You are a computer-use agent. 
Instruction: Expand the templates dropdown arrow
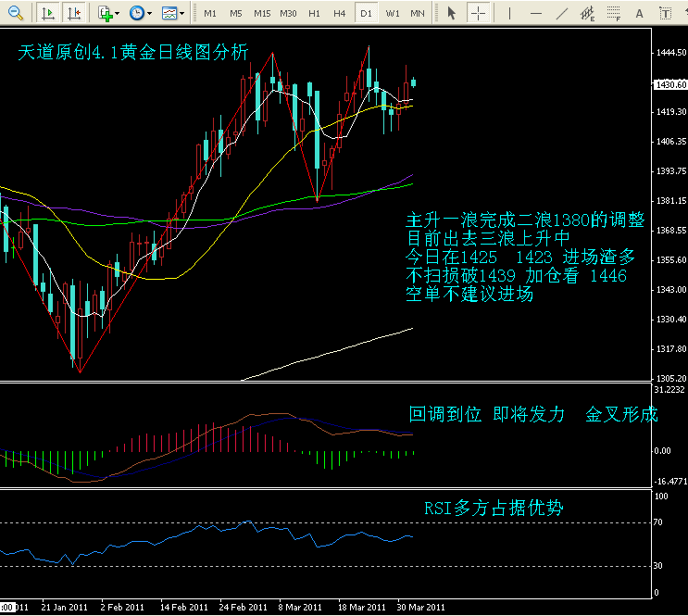181,14
